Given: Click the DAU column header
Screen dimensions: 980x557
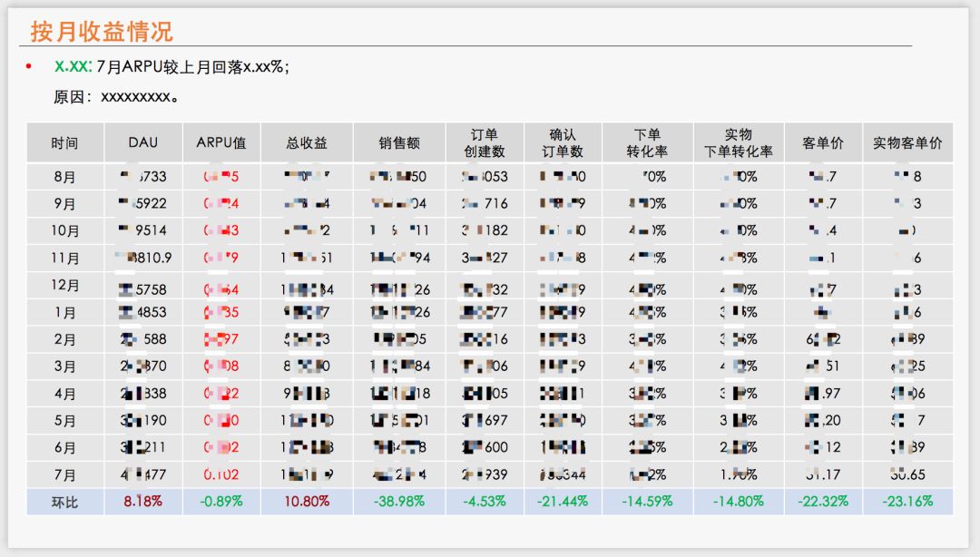Looking at the screenshot, I should (x=142, y=143).
